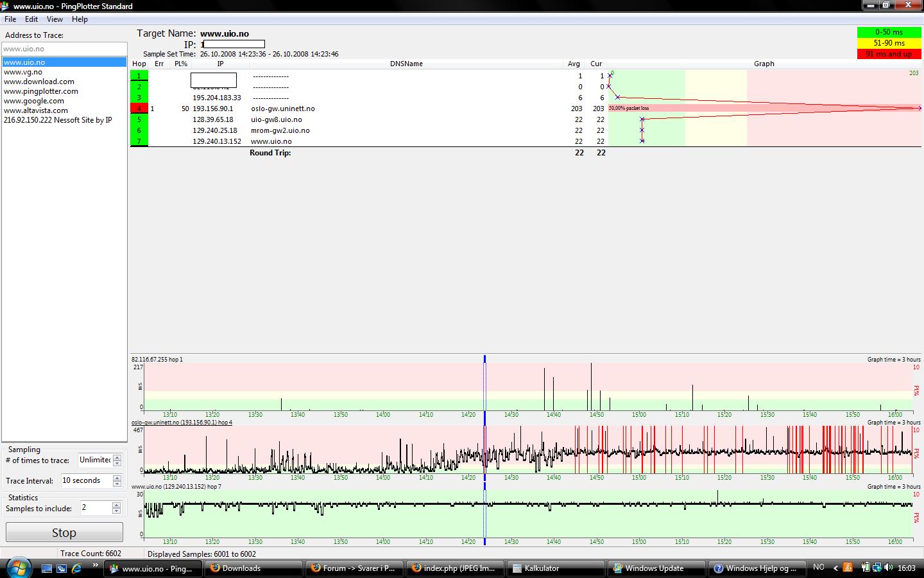This screenshot has width=924, height=578.
Task: Click the red 91 ms and up swatch
Action: coord(889,54)
